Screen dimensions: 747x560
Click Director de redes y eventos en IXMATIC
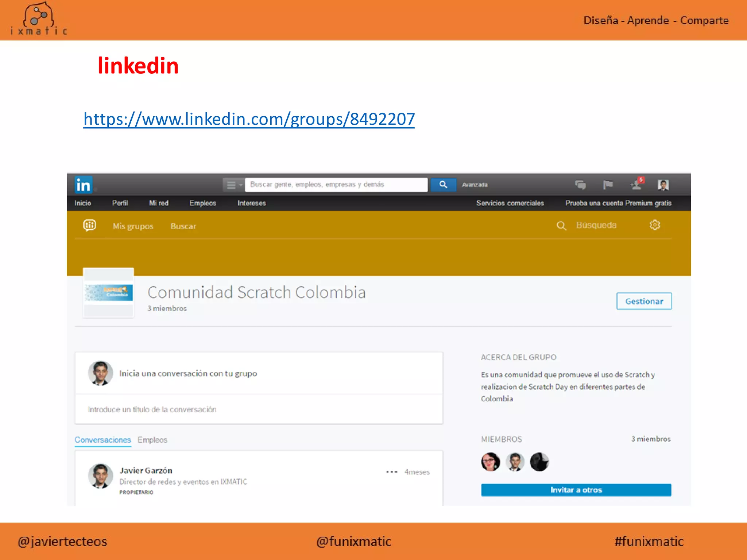[183, 482]
